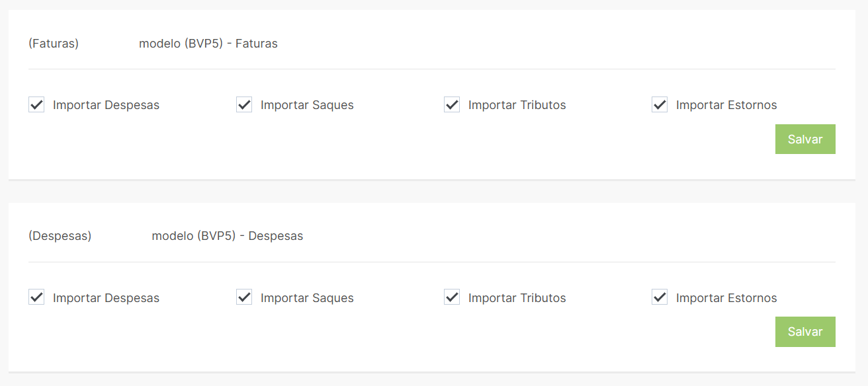Click "Importar Tributos" label text in Faturas panel

point(517,105)
